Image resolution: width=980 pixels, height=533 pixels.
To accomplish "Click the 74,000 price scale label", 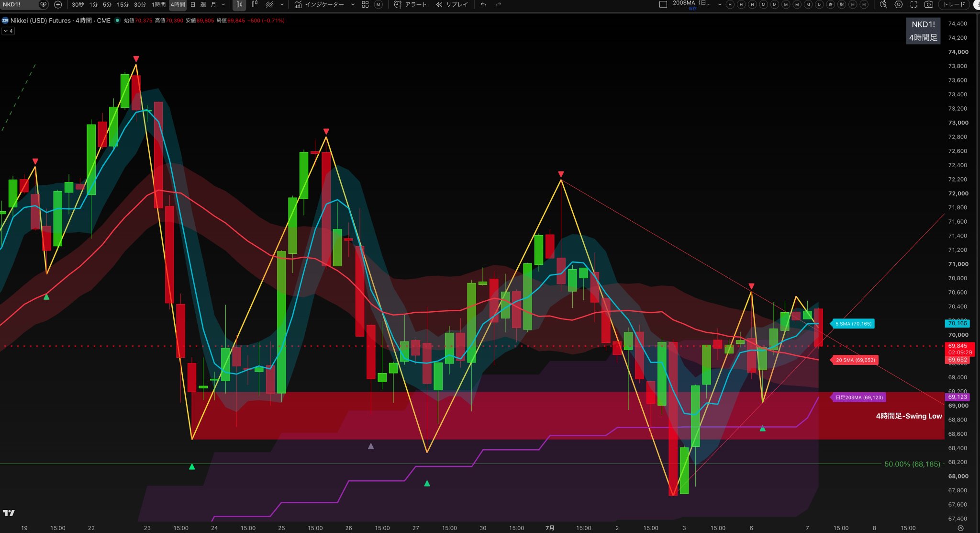I will click(958, 52).
